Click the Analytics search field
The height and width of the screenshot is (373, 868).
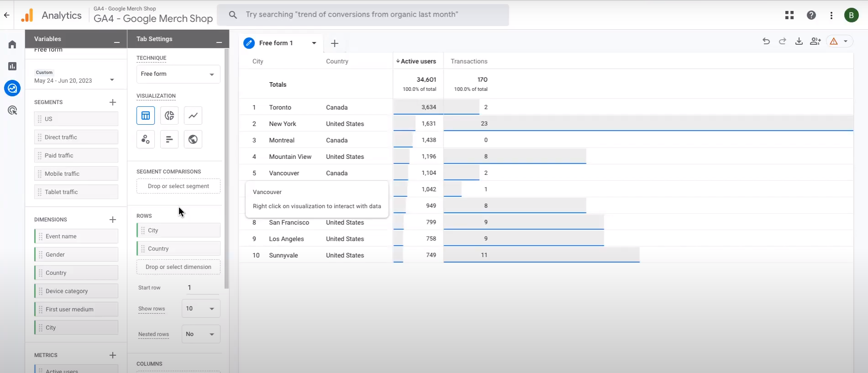(x=363, y=15)
